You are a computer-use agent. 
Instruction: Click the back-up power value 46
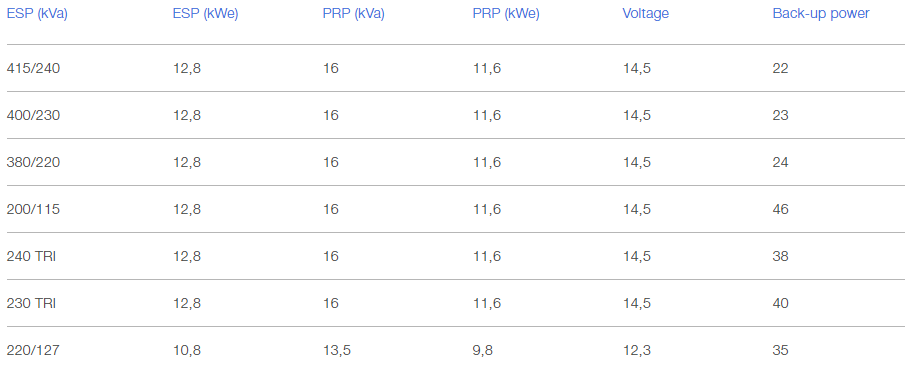click(780, 209)
